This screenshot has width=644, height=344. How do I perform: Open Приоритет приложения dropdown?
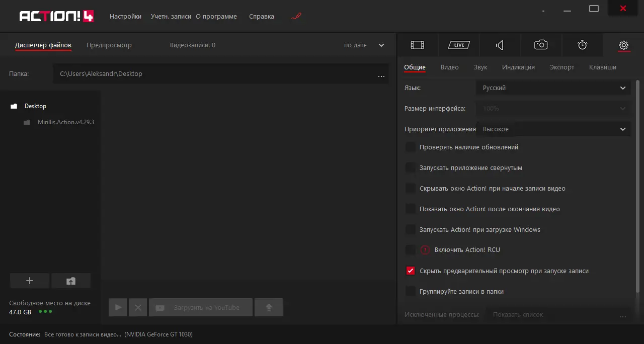pyautogui.click(x=553, y=129)
